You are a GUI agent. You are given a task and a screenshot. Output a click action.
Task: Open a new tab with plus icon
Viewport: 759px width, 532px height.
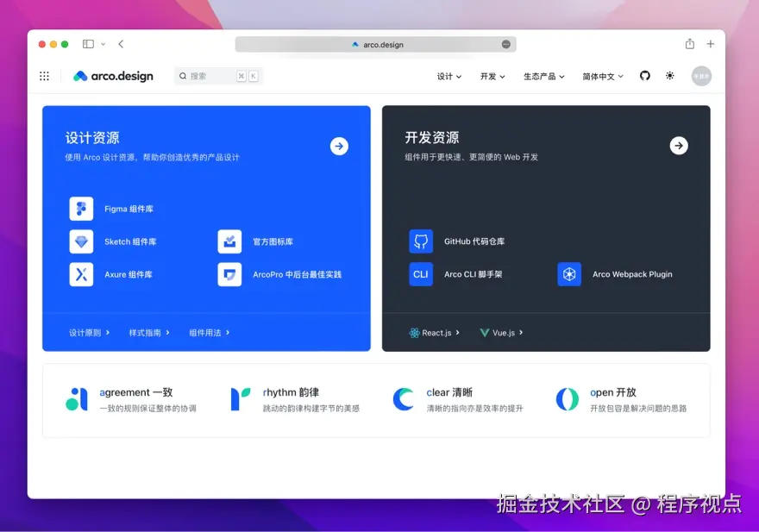click(x=710, y=44)
